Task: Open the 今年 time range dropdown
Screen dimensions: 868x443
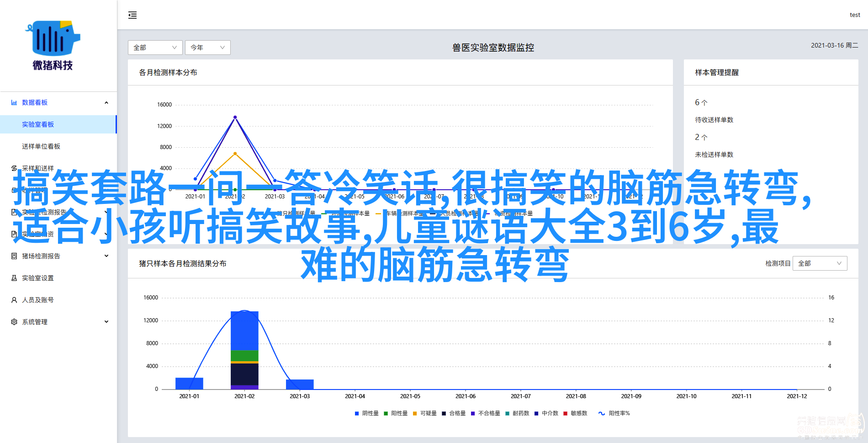Action: point(207,48)
